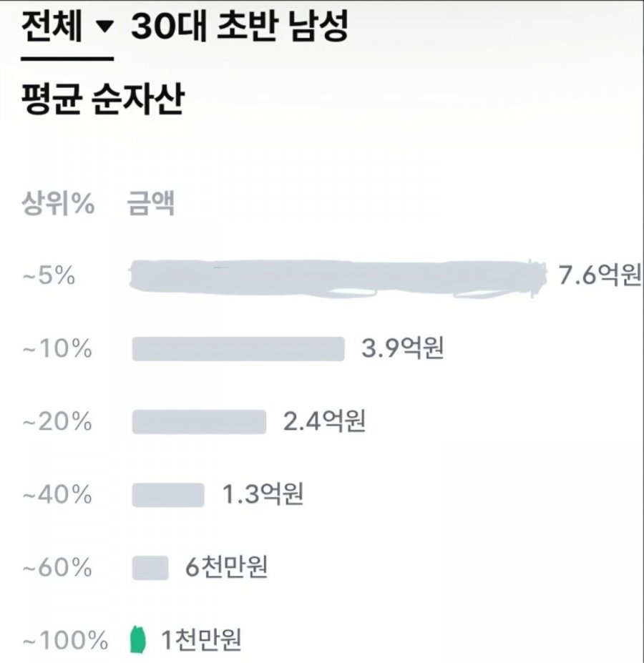Image resolution: width=644 pixels, height=663 pixels.
Task: Select the ~40% percentile row label
Action: [57, 495]
